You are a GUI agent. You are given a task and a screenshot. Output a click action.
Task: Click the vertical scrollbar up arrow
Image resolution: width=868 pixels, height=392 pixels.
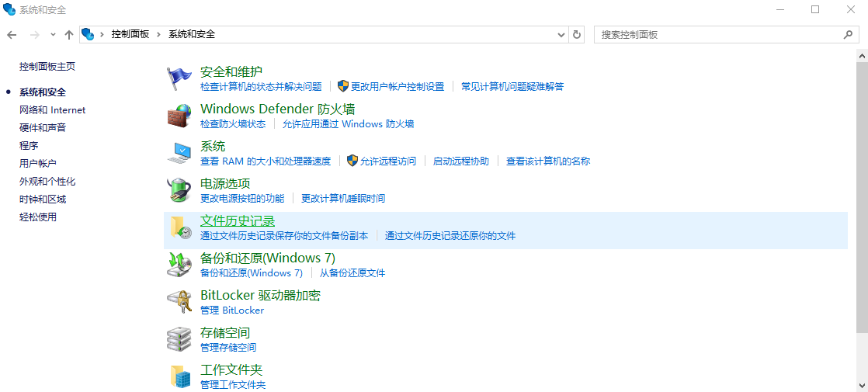coord(862,56)
